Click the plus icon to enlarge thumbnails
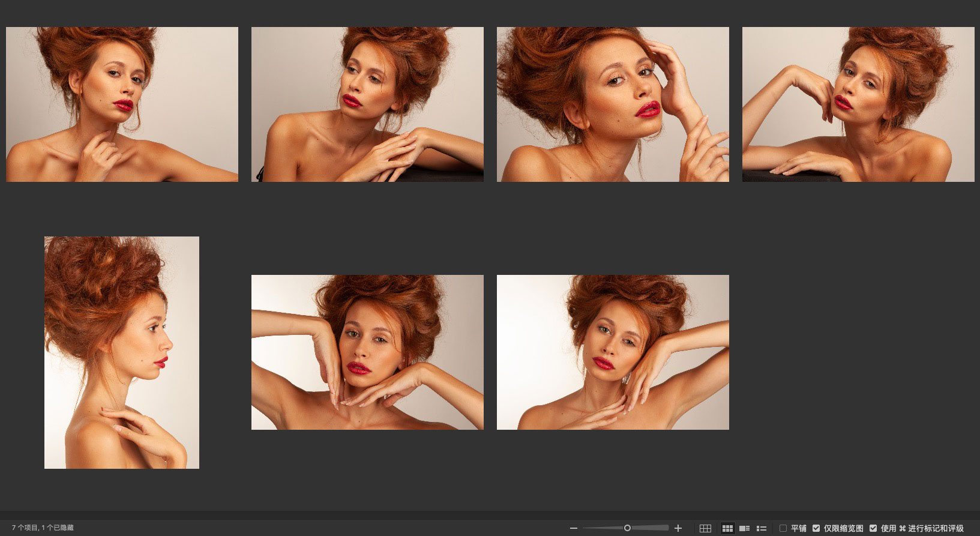The image size is (980, 536). pos(678,528)
